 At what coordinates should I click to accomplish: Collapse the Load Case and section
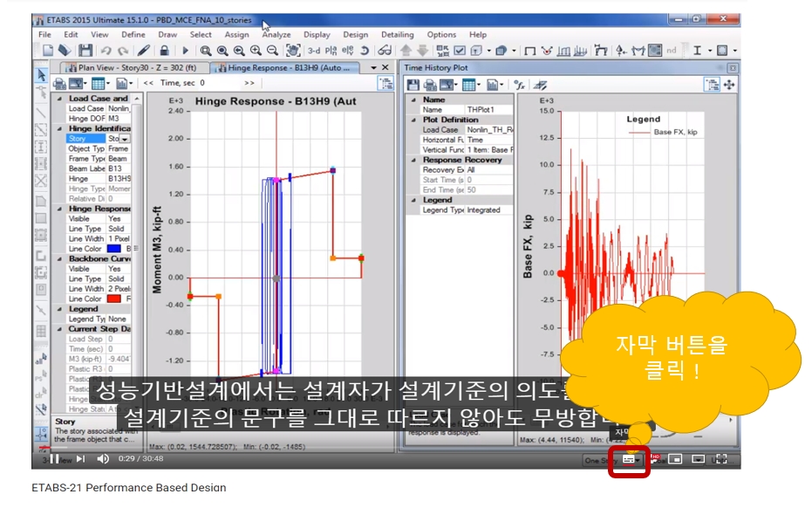pyautogui.click(x=59, y=99)
